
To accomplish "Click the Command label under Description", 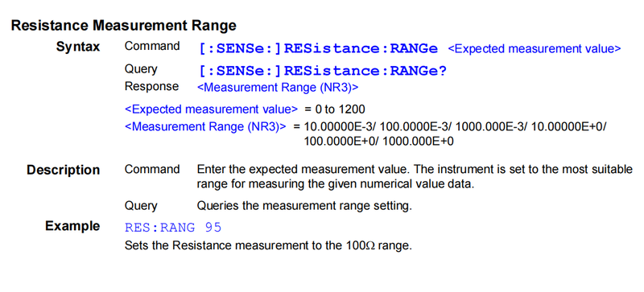I will (152, 169).
